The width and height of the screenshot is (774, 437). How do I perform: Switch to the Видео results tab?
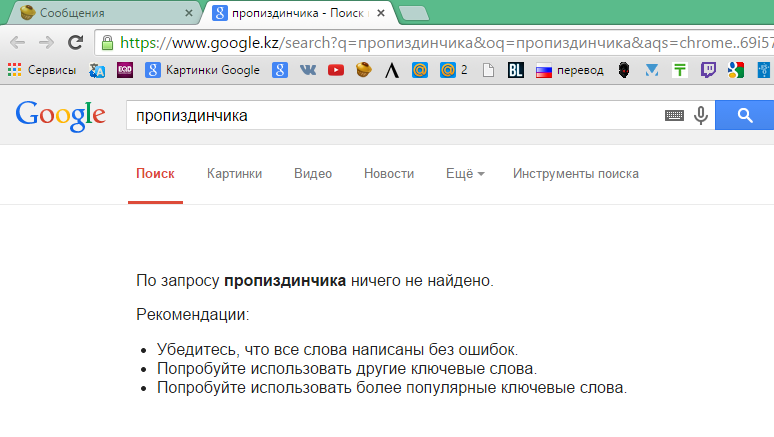(313, 174)
